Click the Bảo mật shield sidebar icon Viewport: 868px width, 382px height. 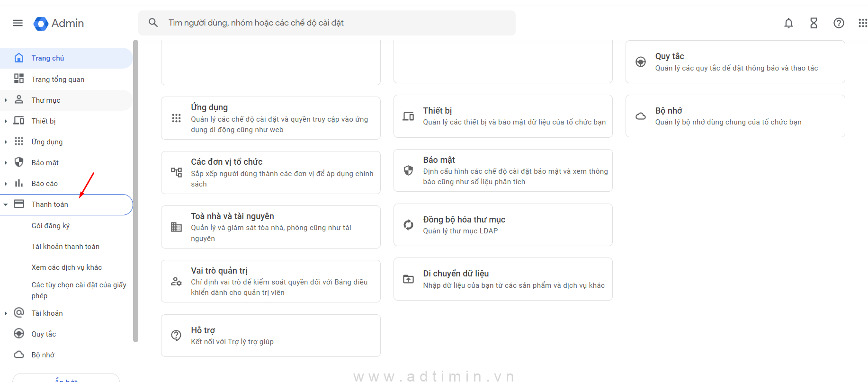[x=19, y=162]
